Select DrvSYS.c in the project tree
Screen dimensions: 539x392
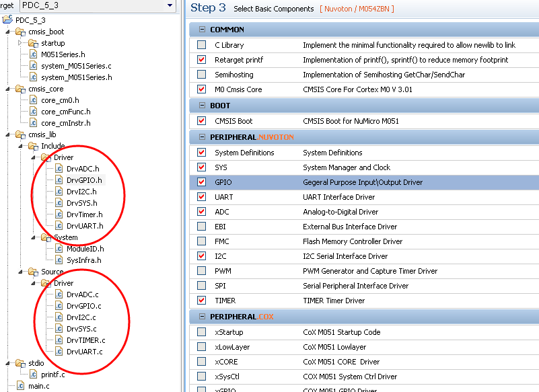81,329
